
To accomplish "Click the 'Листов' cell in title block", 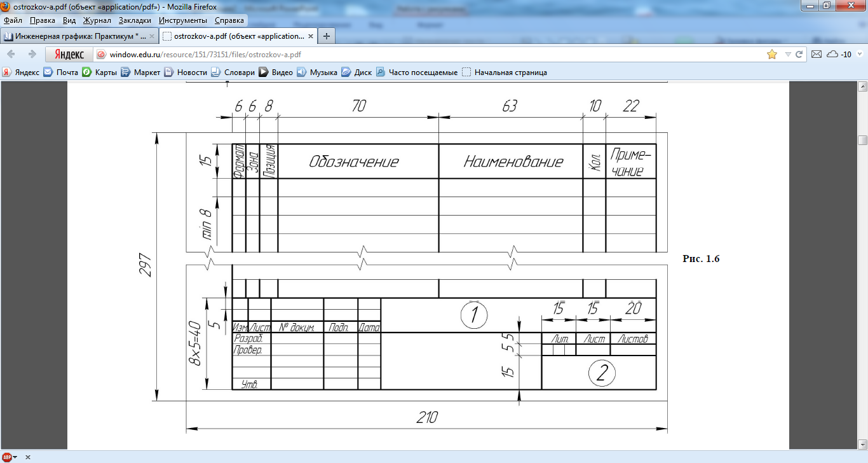I will (x=633, y=338).
